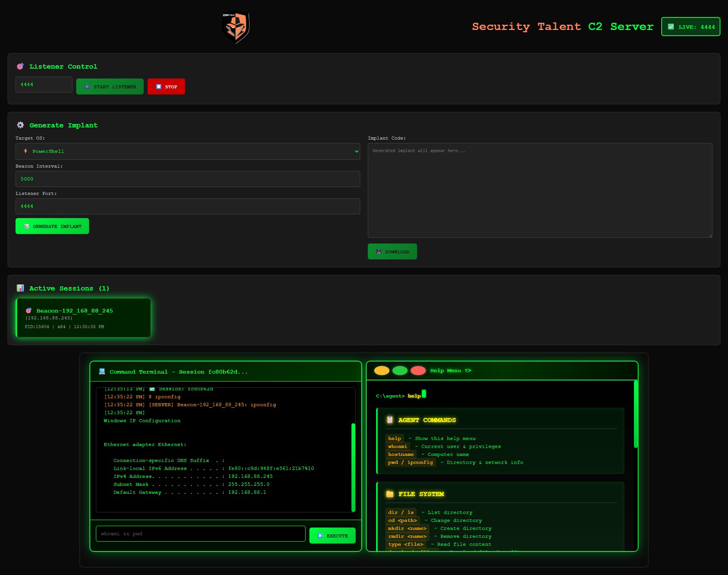The width and height of the screenshot is (728, 575).
Task: Click the yellow circle in Help Menu header
Action: pyautogui.click(x=381, y=371)
